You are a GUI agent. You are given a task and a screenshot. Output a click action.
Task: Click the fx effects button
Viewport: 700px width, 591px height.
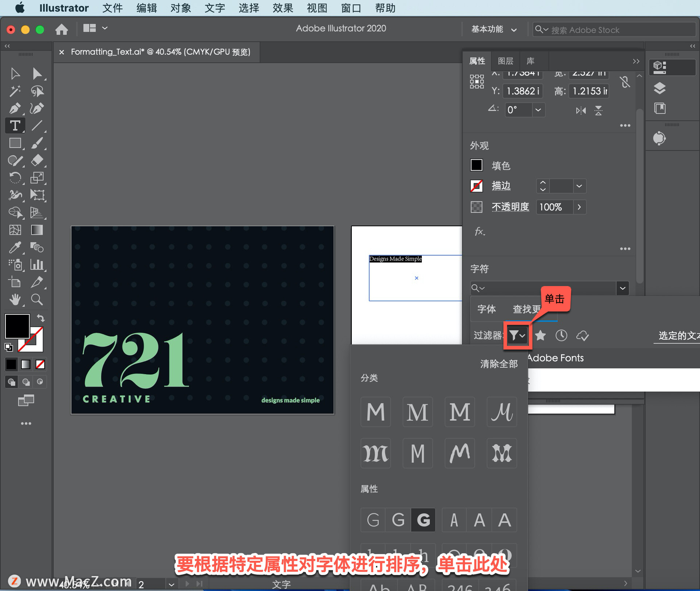tap(479, 231)
